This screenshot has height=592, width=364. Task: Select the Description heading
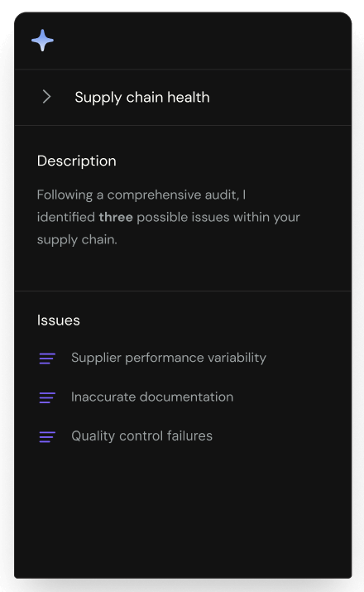point(77,161)
